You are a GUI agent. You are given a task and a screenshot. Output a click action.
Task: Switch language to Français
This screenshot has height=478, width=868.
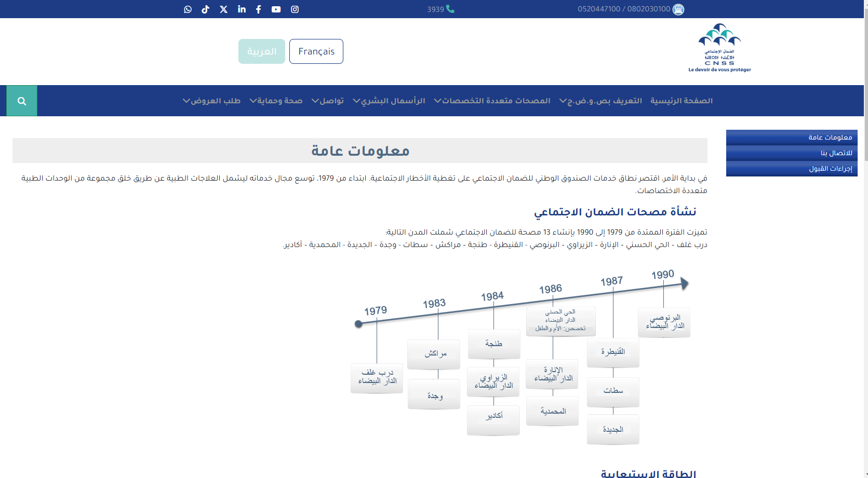316,51
